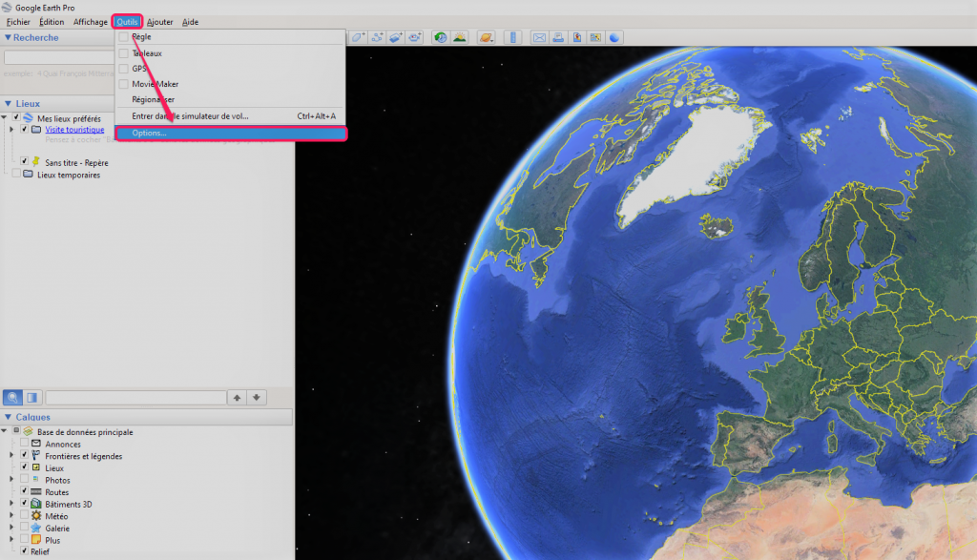977x560 pixels.
Task: Toggle sunlight across the landscape icon
Action: click(x=460, y=37)
